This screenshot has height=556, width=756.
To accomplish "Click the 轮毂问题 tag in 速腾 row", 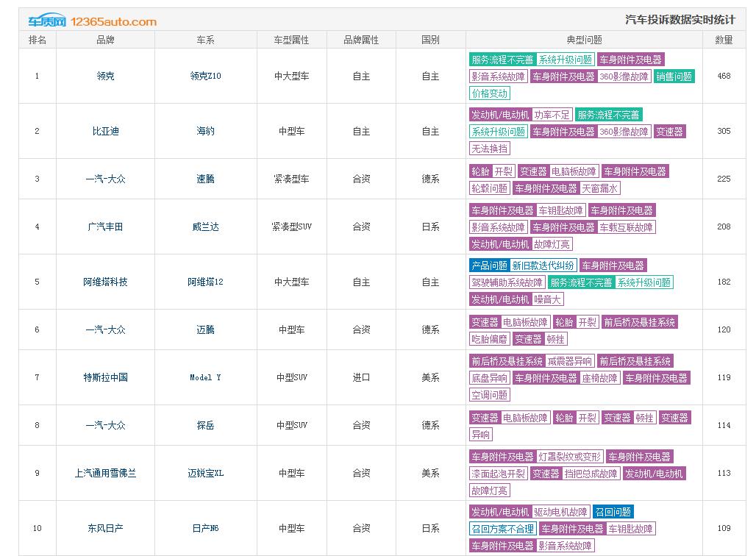I will 489,188.
